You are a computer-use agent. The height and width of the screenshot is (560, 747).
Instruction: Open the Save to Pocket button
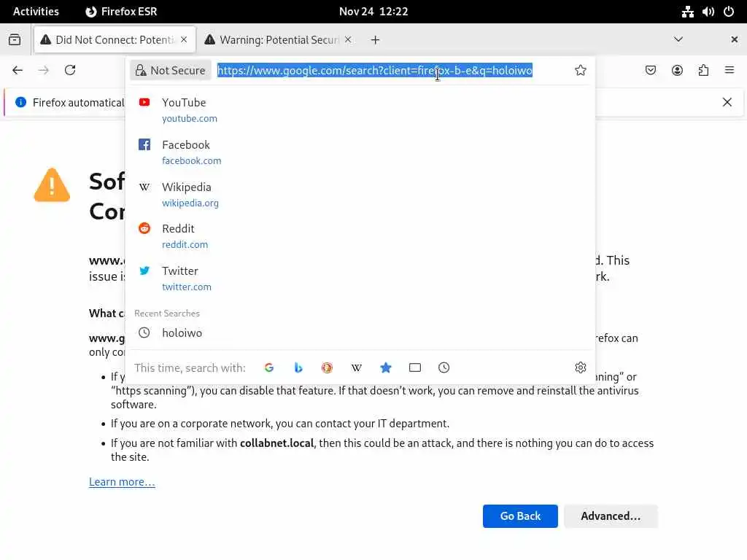(650, 71)
